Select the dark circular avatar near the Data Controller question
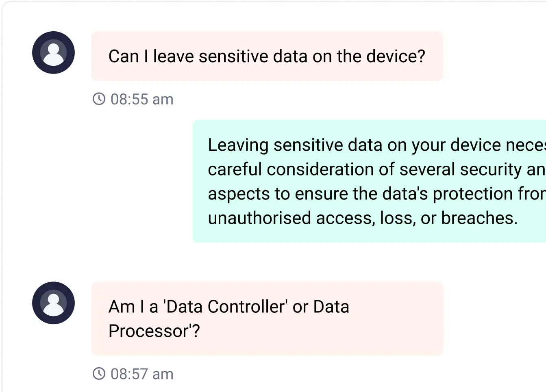 [53, 303]
